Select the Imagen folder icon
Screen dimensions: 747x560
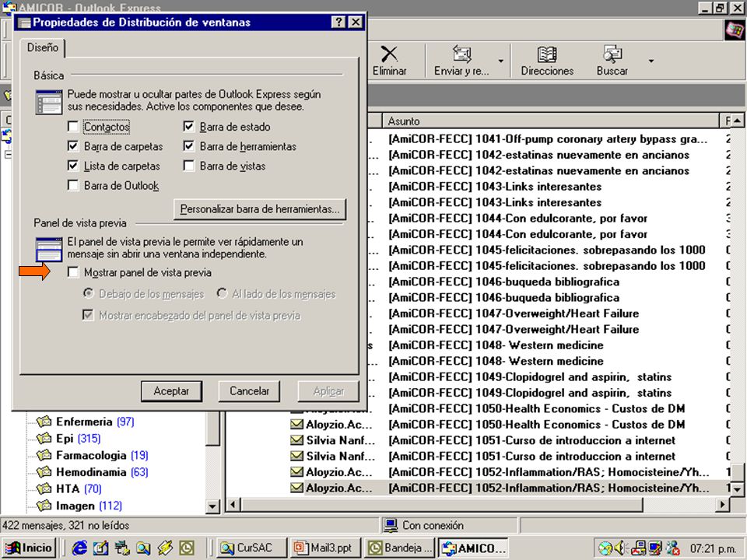point(44,506)
